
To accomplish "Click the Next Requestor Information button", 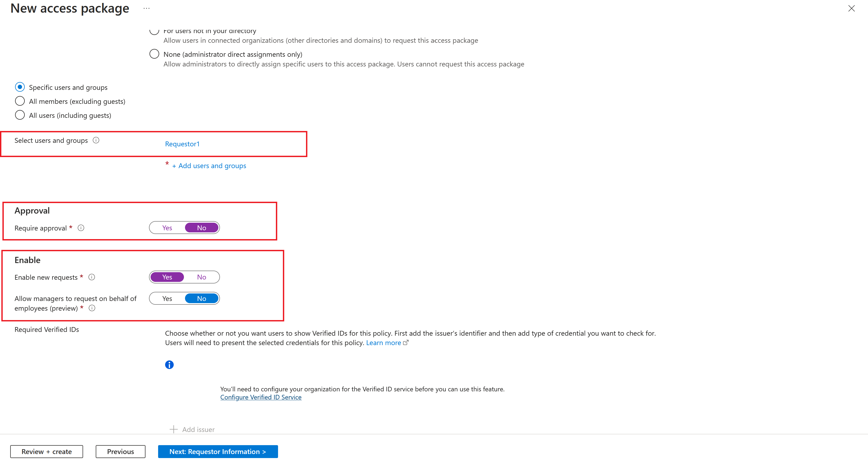I will (x=218, y=451).
